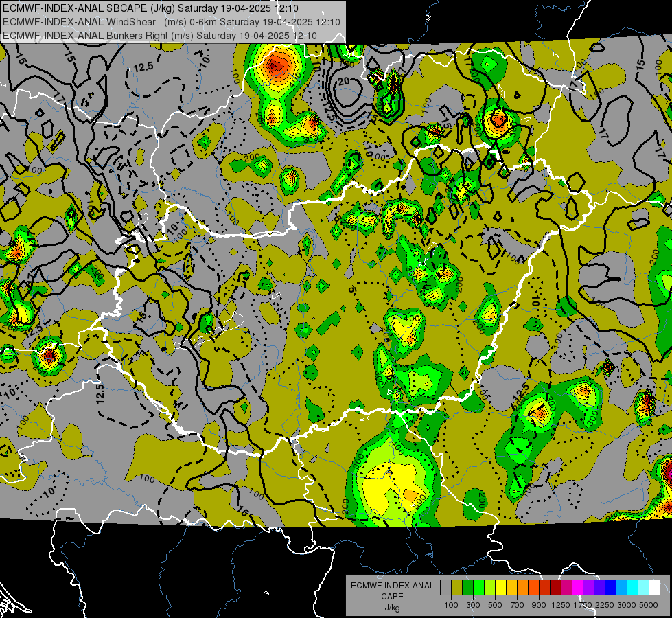Click the gray legend swatch below 100 J/kg
This screenshot has height=618, width=672.
click(445, 587)
